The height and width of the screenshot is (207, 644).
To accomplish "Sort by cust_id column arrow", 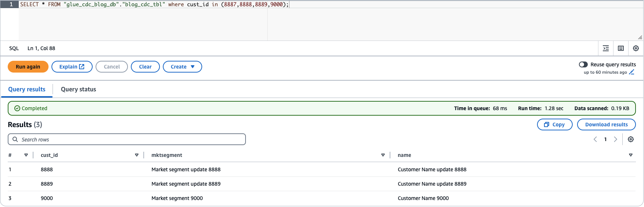I will pos(137,155).
